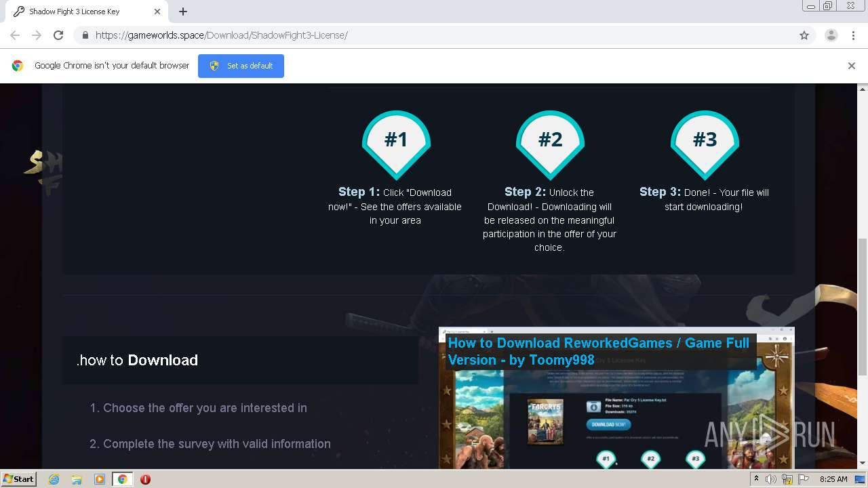The height and width of the screenshot is (488, 868).
Task: Click the browser forward arrow
Action: point(37,35)
